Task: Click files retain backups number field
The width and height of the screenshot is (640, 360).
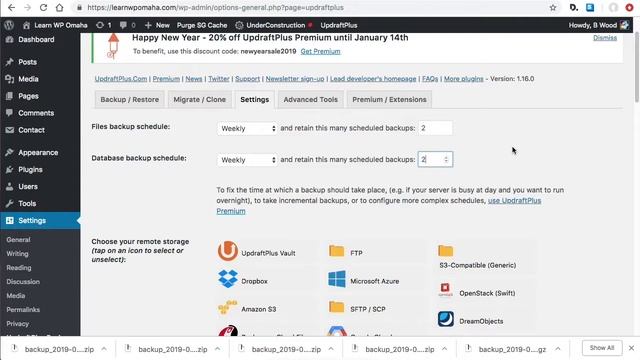Action: (x=435, y=128)
